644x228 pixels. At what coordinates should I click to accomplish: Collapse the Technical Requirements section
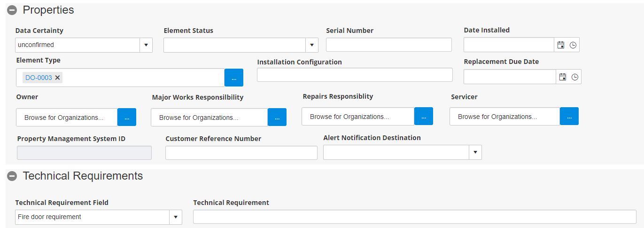[12, 176]
